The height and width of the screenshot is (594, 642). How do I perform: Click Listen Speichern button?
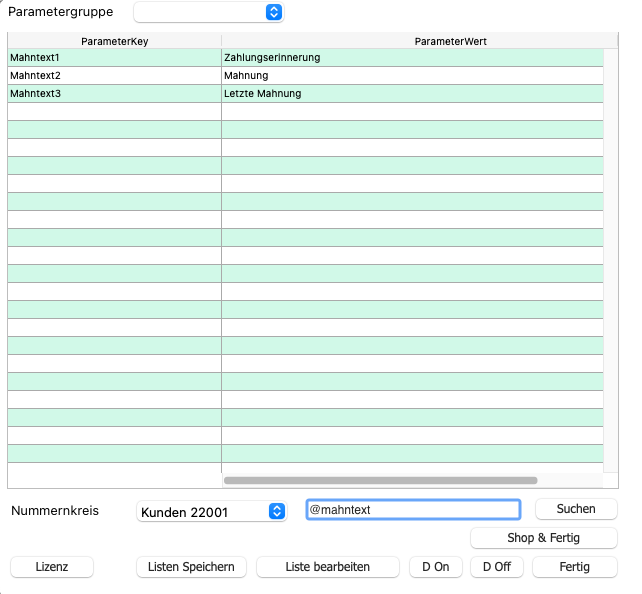coord(191,567)
